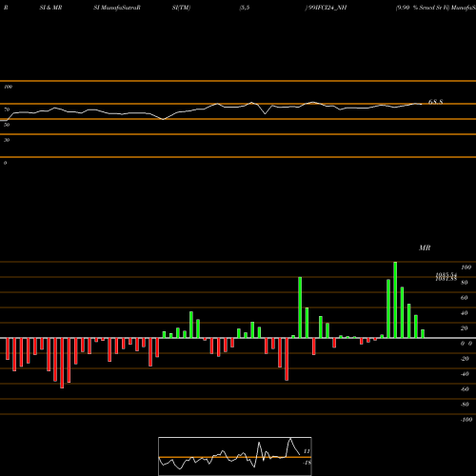Click the MR right axis label '-100'
The height and width of the screenshot is (476, 476).
(x=466, y=420)
